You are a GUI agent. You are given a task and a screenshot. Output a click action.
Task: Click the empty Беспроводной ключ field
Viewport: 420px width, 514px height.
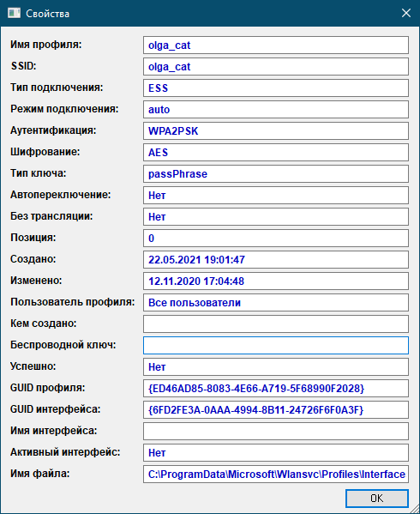coord(276,345)
